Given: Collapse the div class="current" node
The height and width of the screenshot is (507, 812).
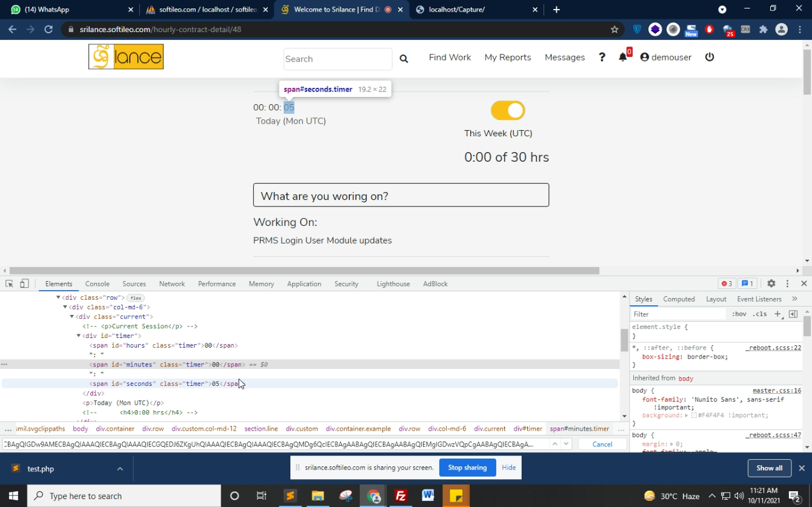Looking at the screenshot, I should coord(72,317).
